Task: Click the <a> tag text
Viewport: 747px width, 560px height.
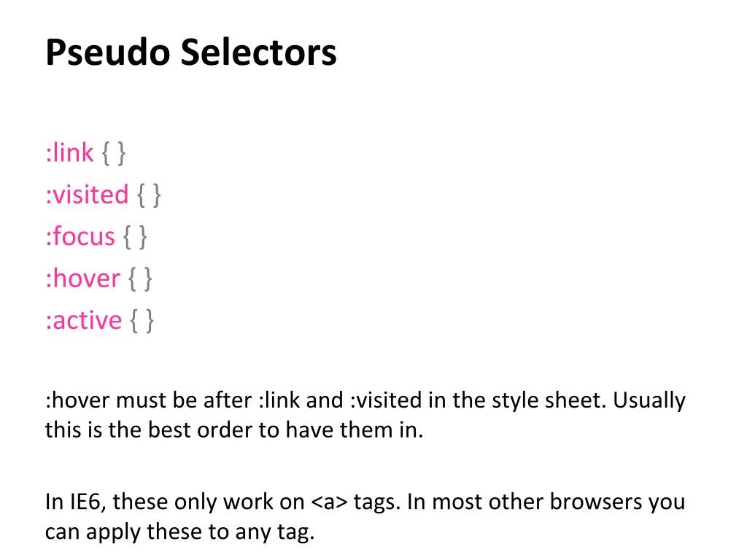Action: pyautogui.click(x=329, y=502)
